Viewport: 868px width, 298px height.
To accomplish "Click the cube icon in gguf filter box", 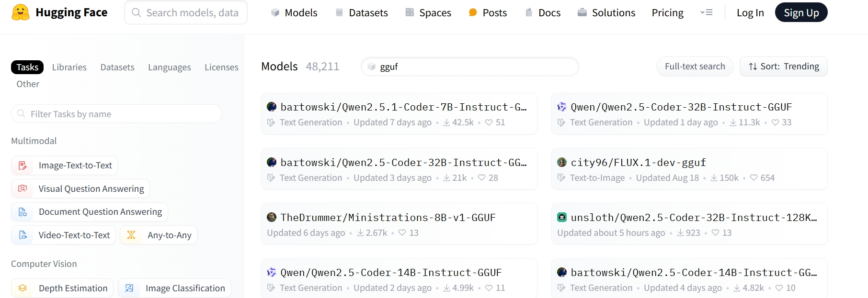I will (371, 66).
